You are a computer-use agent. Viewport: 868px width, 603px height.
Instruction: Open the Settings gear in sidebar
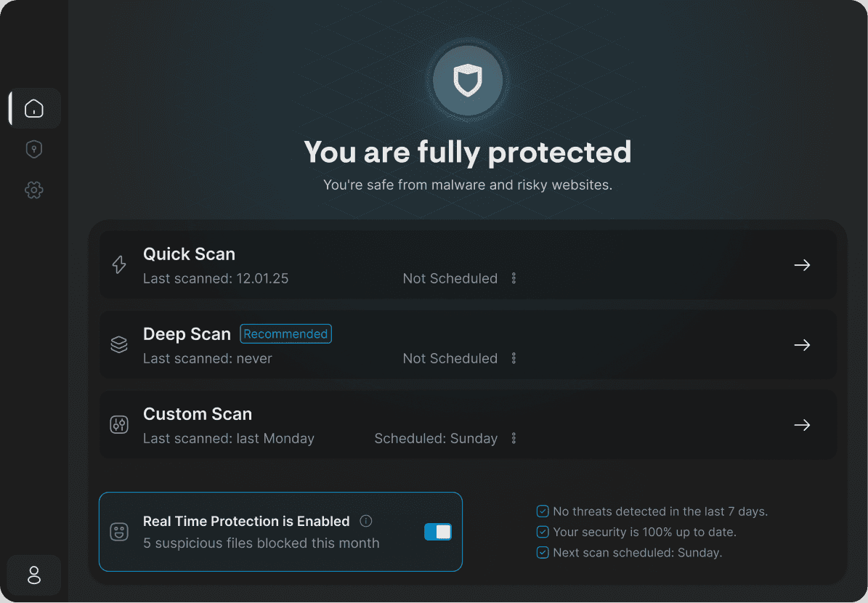(34, 190)
